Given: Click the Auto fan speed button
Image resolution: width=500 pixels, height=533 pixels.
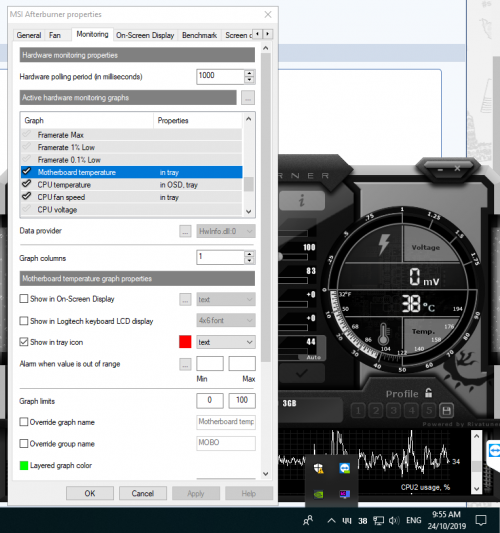Looking at the screenshot, I should [x=313, y=357].
